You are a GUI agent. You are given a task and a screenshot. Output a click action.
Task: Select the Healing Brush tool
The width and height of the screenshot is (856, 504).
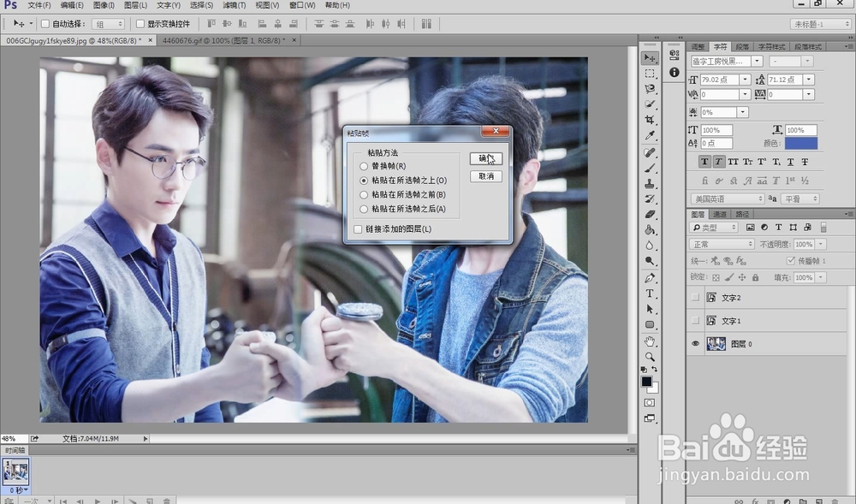[x=649, y=152]
